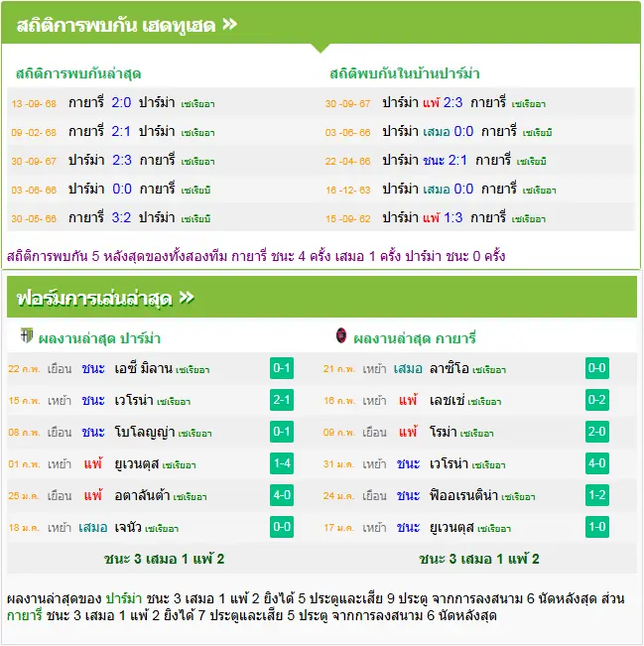Click the 3:2 score in the 30-05-66 row
Screen dimensions: 644x646
[x=121, y=217]
